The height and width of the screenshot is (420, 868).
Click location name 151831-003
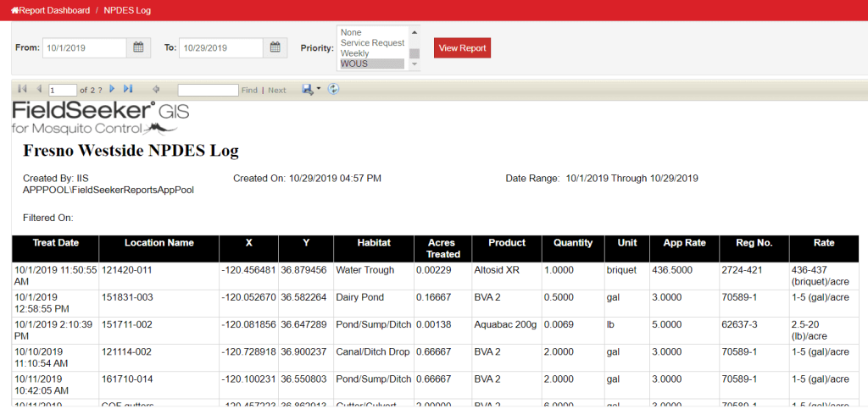[127, 297]
